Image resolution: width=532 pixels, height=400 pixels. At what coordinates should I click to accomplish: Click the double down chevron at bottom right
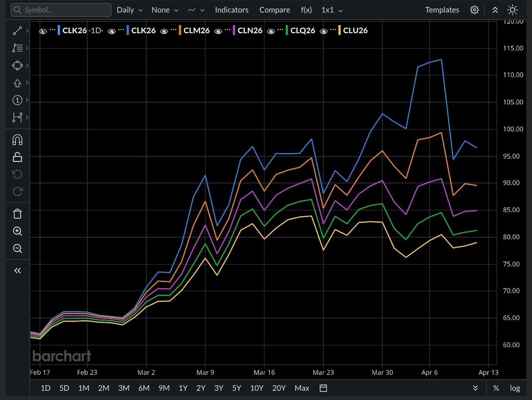(475, 388)
